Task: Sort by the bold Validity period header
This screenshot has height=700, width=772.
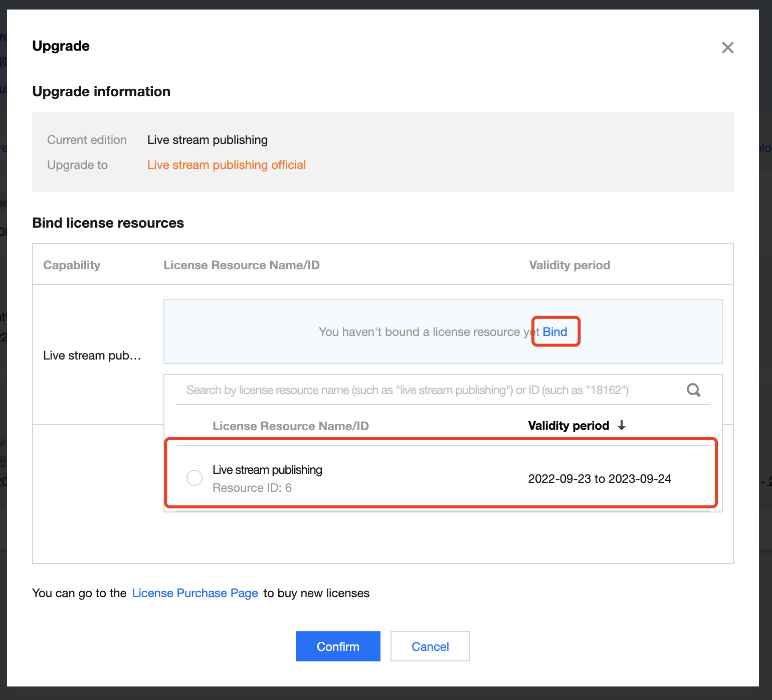Action: [568, 426]
